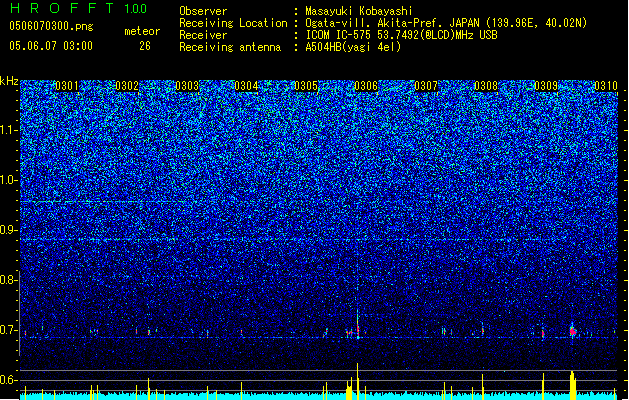Click time marker 0305

tap(306, 86)
